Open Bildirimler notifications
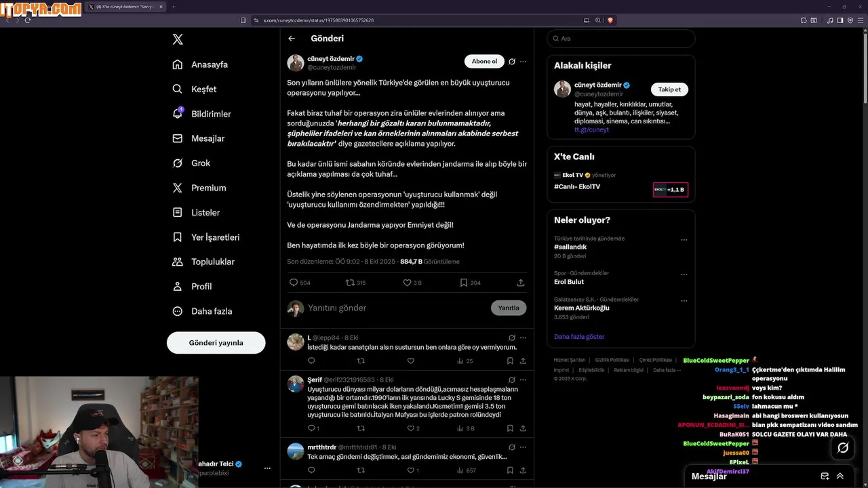Image resolution: width=868 pixels, height=488 pixels. (201, 114)
